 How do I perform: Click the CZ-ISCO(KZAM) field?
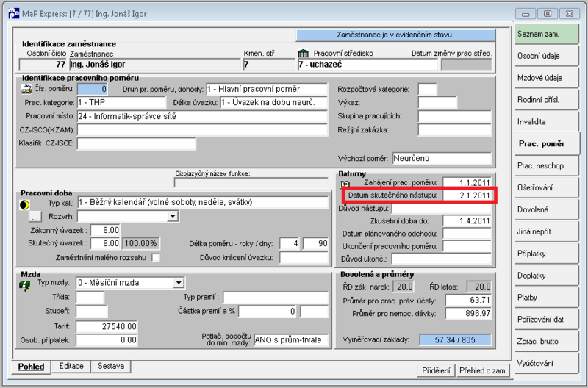tap(203, 130)
